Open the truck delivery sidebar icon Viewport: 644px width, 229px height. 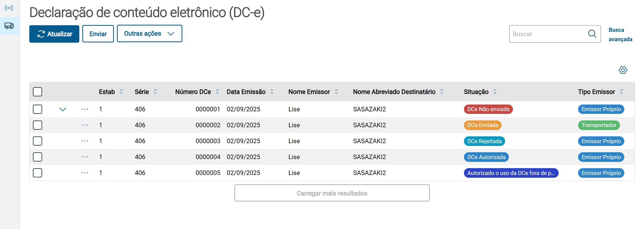point(9,26)
